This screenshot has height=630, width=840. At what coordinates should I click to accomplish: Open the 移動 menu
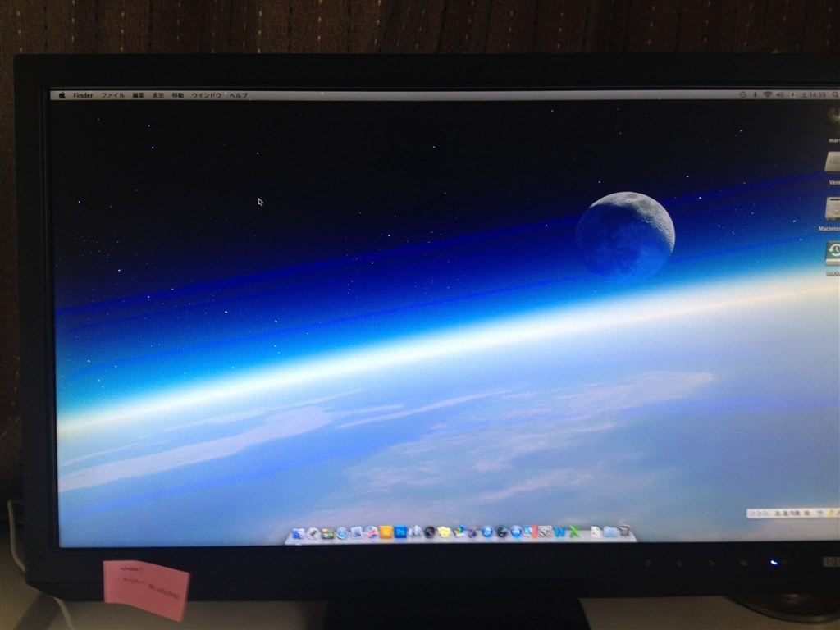[178, 95]
